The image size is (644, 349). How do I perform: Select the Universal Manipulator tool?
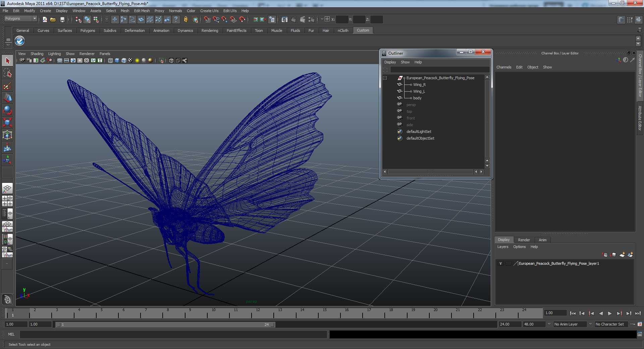(x=7, y=135)
